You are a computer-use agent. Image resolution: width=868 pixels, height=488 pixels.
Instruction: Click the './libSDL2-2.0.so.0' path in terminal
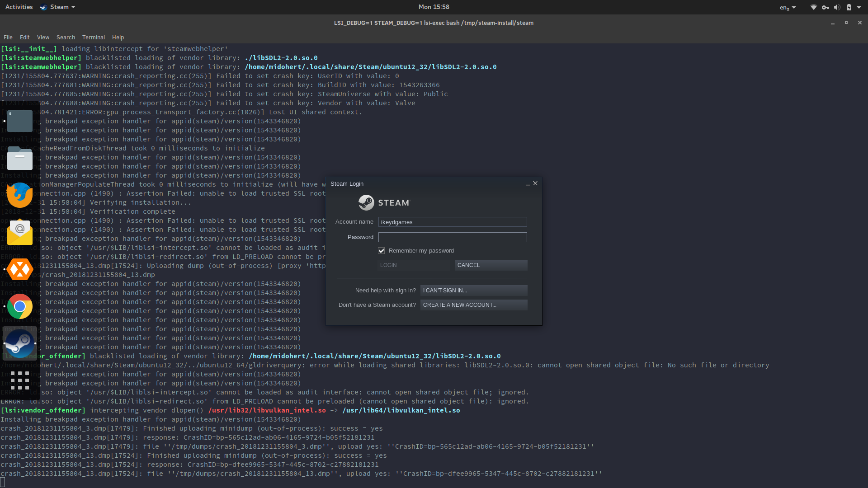click(281, 58)
